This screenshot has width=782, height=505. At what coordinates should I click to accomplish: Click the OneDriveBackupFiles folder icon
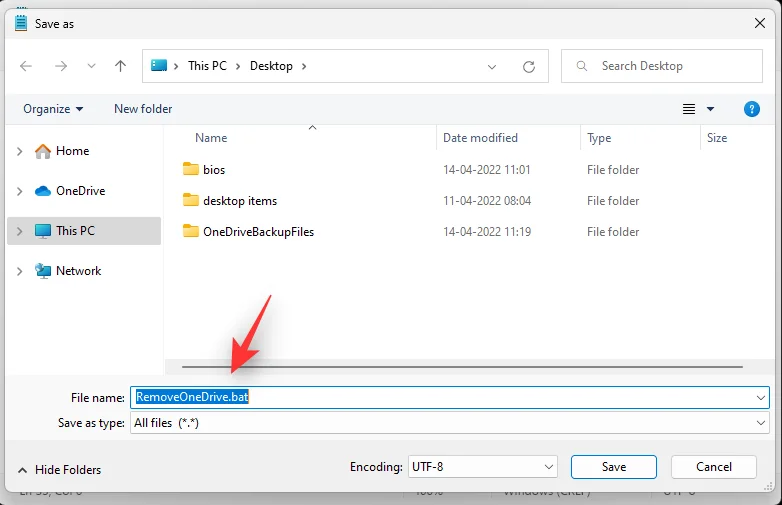pyautogui.click(x=191, y=231)
